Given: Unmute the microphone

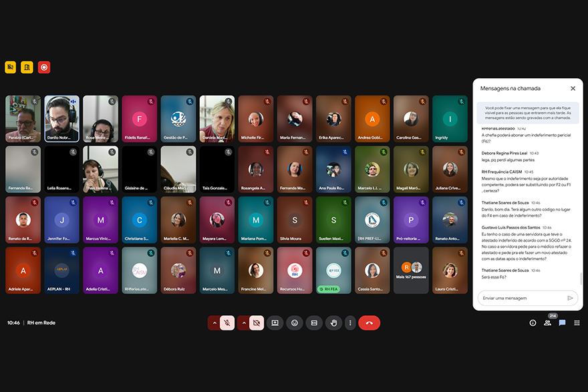Looking at the screenshot, I should (227, 323).
